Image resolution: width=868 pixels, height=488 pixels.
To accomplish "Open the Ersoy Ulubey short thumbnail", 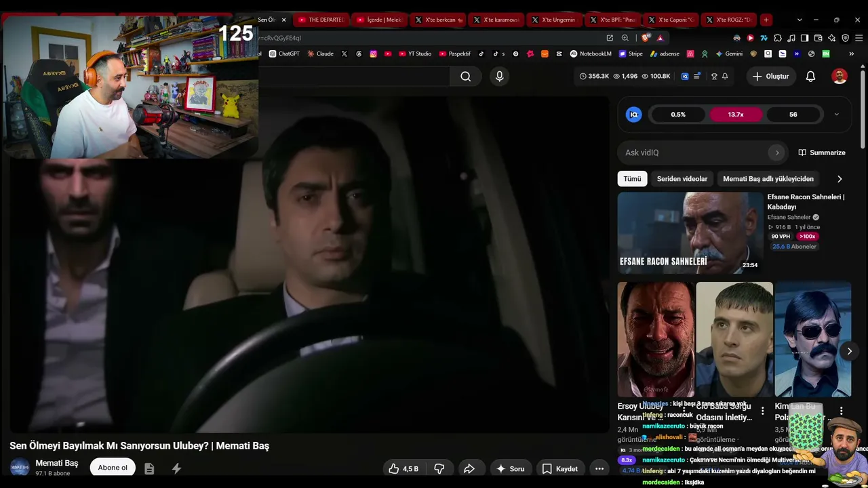I will [x=656, y=340].
